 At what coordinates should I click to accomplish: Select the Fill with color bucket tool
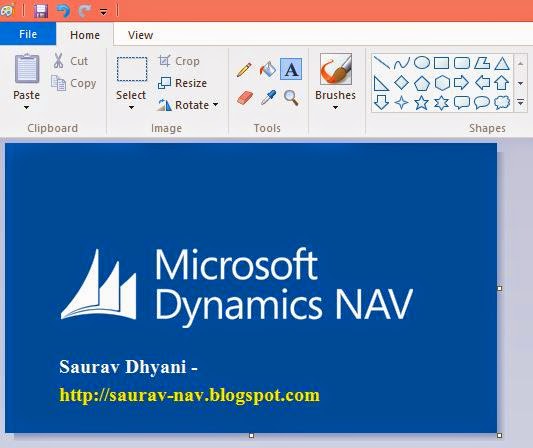point(268,69)
